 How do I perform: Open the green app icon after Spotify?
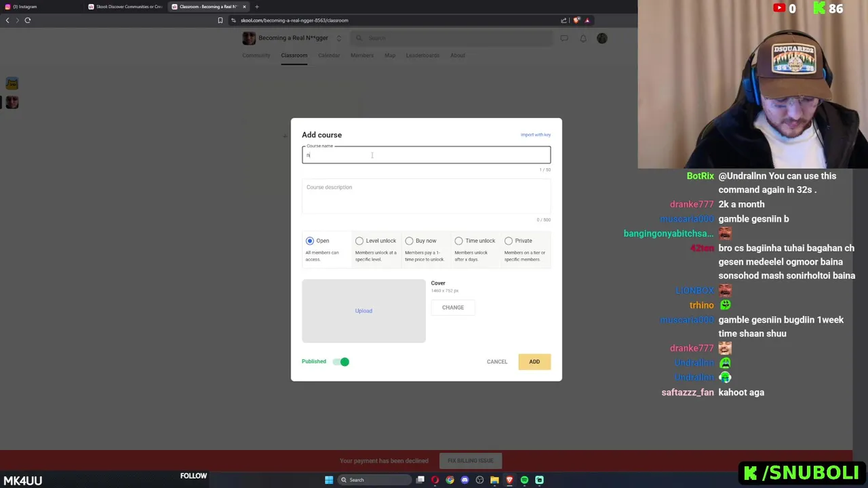(539, 480)
